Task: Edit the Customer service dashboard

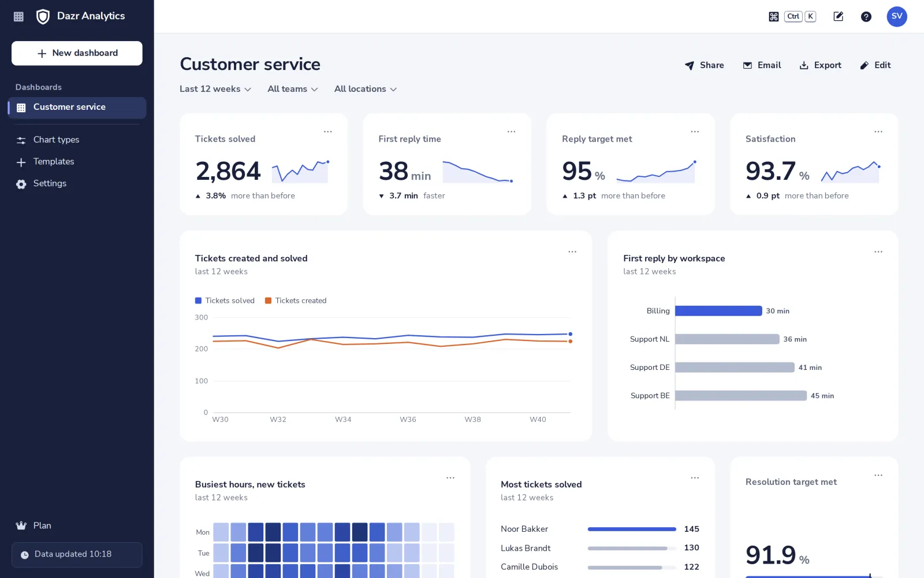Action: 875,65
